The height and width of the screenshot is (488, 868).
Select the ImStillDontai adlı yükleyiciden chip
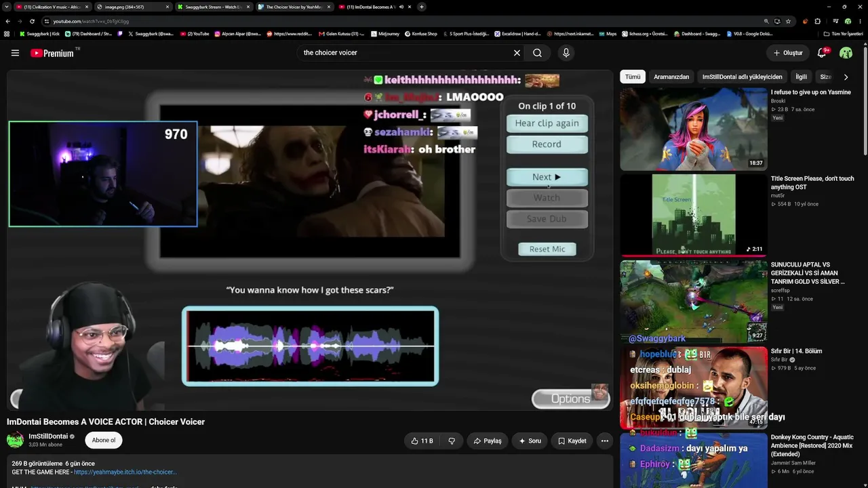point(743,77)
